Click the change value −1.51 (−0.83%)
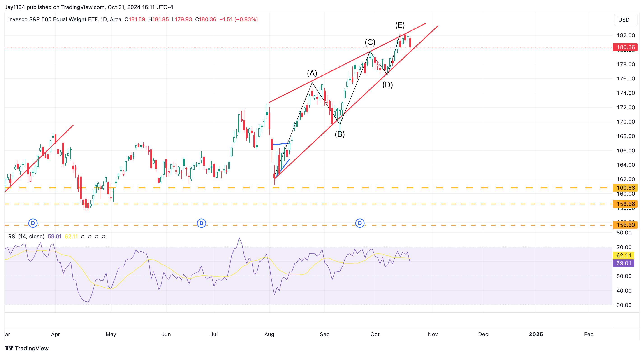The height and width of the screenshot is (356, 644). (239, 19)
